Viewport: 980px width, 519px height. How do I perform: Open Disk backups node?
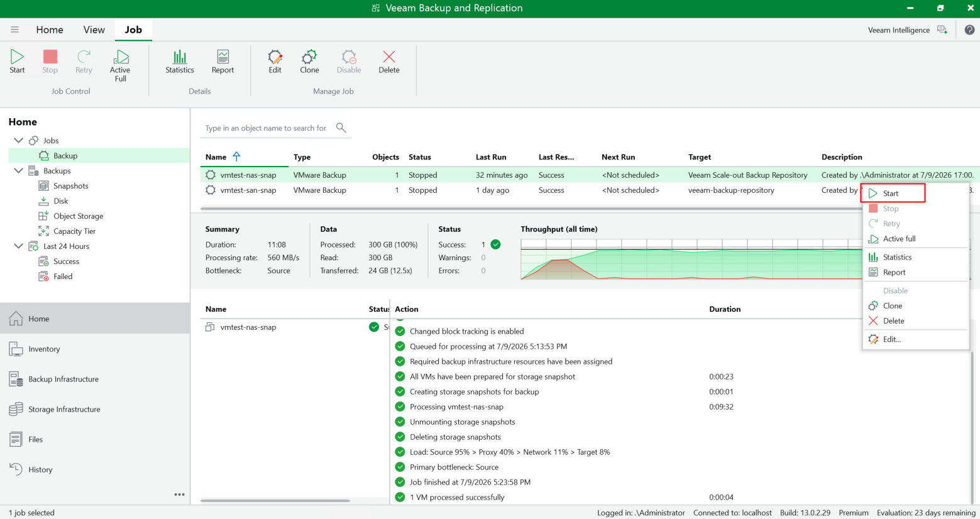point(60,201)
